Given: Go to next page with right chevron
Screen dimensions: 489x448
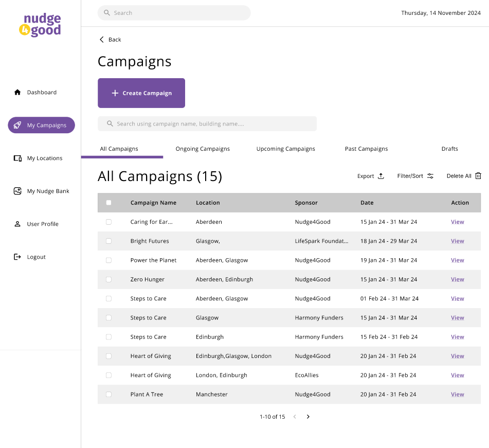Looking at the screenshot, I should point(308,417).
